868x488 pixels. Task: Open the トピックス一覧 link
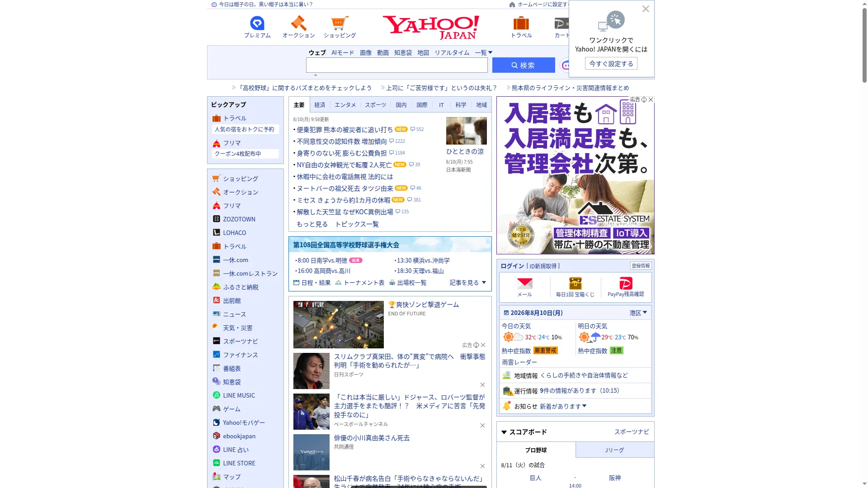(357, 224)
